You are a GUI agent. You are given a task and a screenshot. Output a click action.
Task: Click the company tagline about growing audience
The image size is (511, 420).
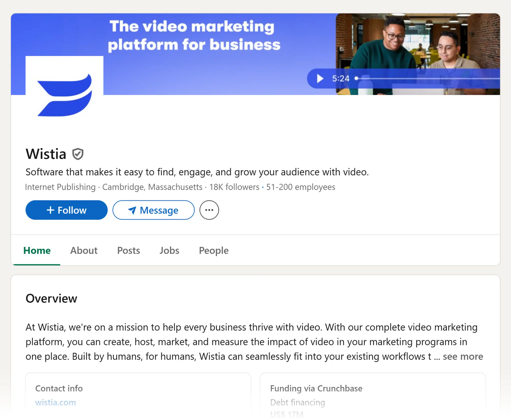coord(197,172)
